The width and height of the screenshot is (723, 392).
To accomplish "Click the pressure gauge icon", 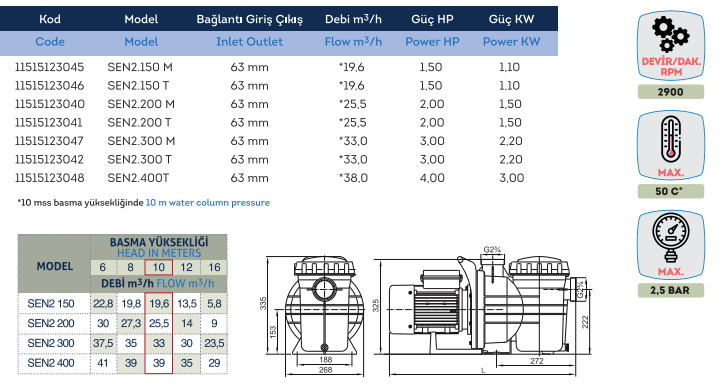I will click(671, 245).
